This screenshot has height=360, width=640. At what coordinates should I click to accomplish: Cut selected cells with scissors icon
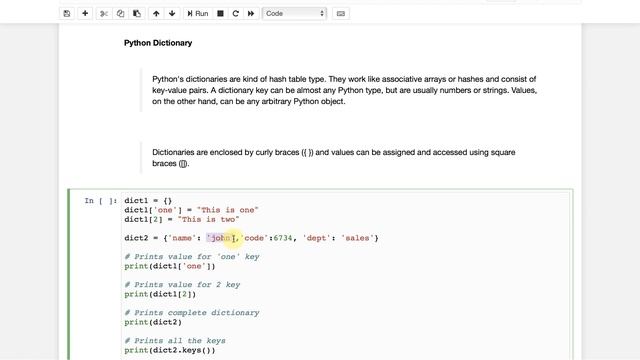tap(104, 13)
